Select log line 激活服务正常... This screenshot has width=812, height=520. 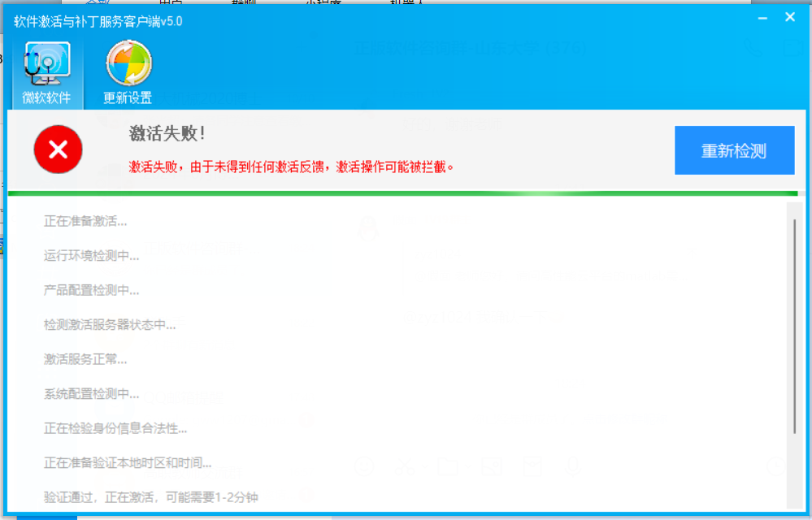pos(85,359)
